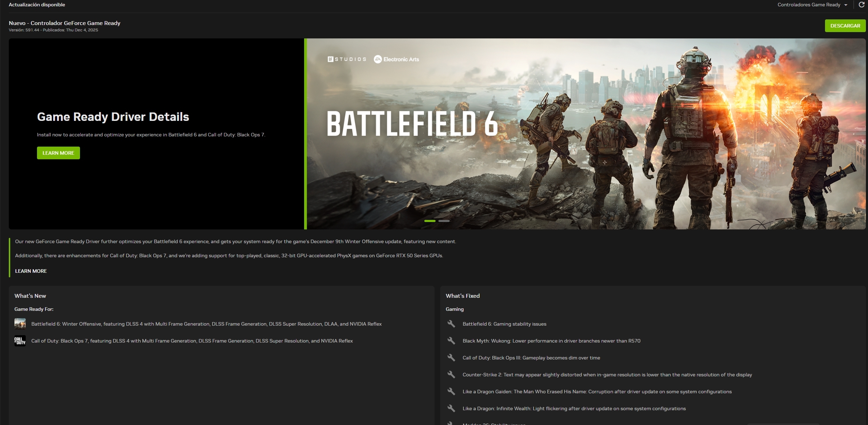
Task: Switch to the second carousel slide indicator
Action: pos(444,221)
